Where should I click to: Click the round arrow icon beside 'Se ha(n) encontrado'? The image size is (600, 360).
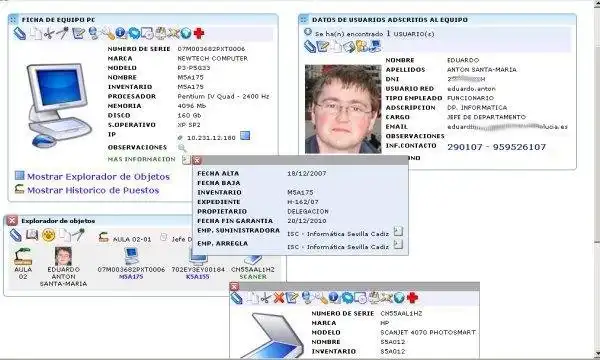pos(308,33)
